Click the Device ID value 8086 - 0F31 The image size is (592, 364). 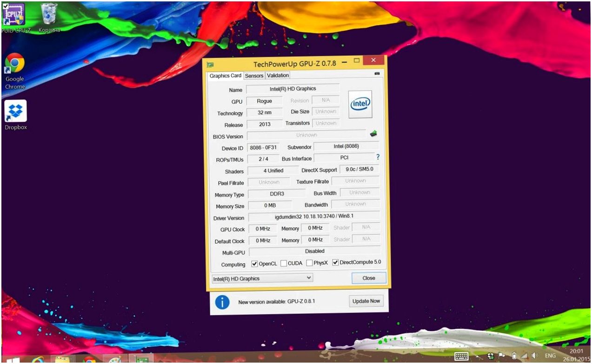(x=263, y=147)
